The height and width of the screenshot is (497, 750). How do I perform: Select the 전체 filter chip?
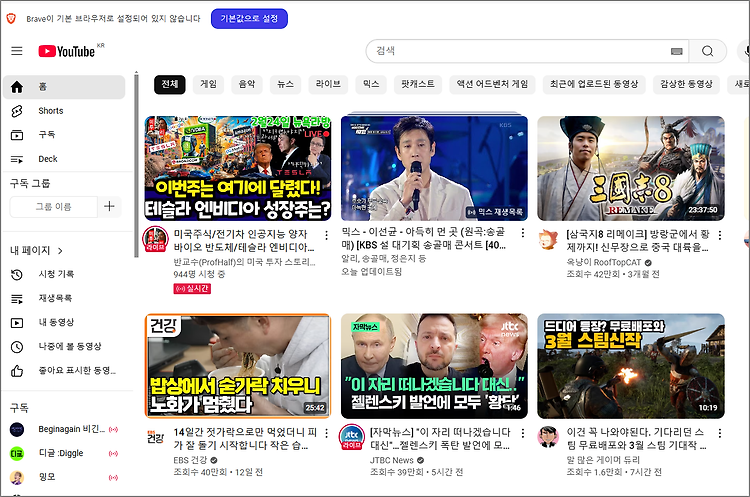pos(170,84)
